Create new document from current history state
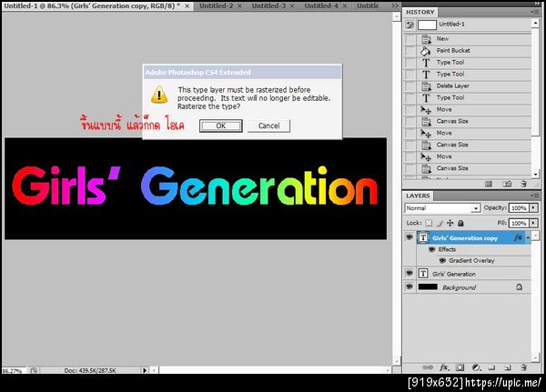The width and height of the screenshot is (546, 392). 489,184
